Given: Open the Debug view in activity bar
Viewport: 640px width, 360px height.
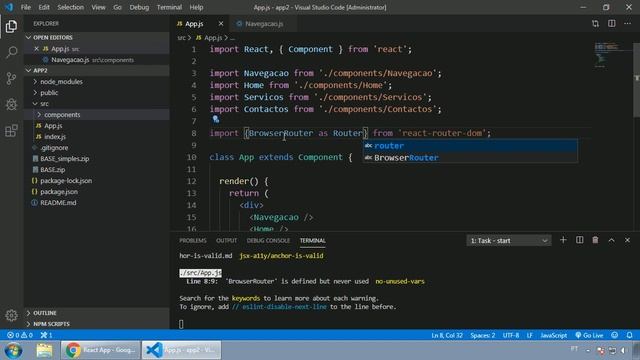Looking at the screenshot, I should pos(11,104).
